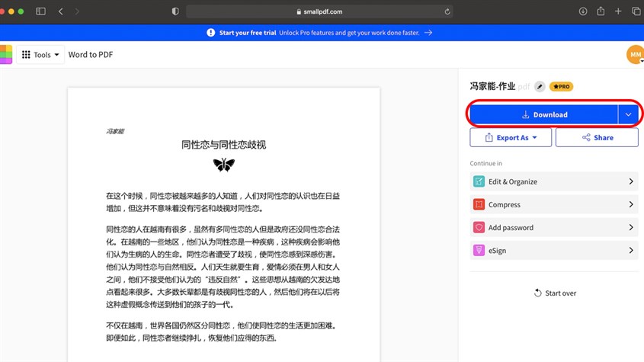Open the Download options dropdown arrow

click(x=628, y=114)
